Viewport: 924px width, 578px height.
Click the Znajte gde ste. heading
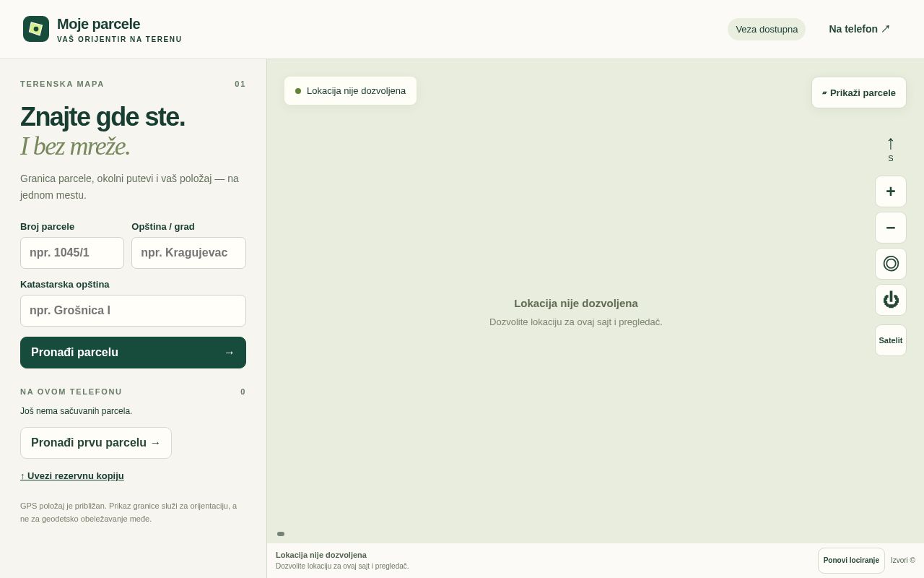point(103,117)
